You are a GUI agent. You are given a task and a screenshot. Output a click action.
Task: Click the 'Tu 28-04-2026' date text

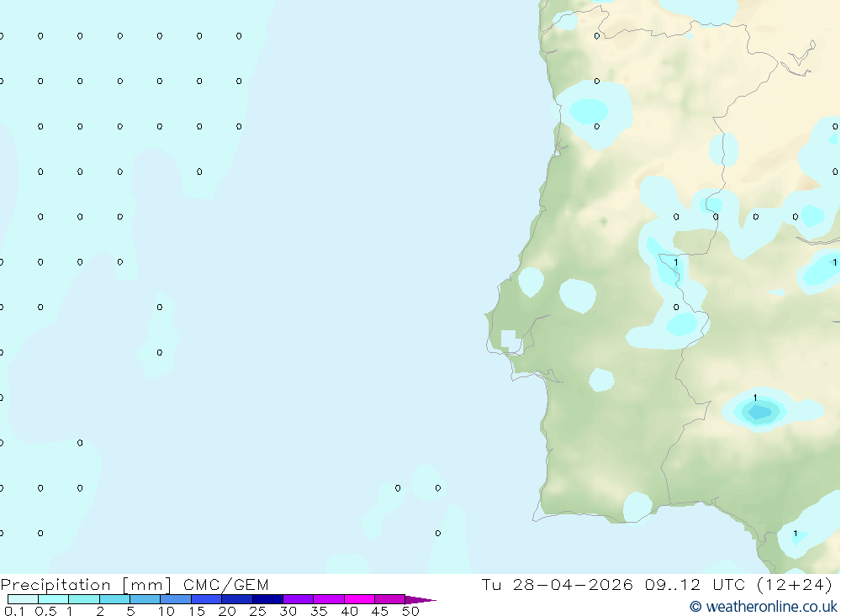558,584
